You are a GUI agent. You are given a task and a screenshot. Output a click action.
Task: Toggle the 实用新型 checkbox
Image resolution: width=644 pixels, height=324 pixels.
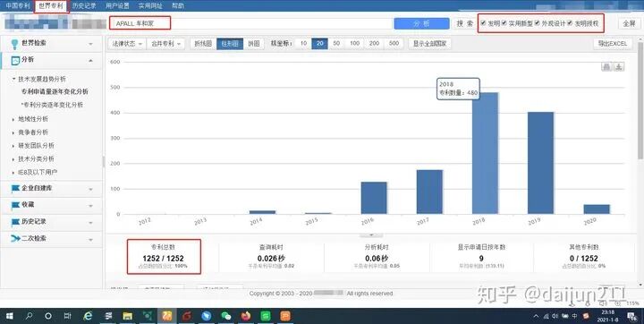[x=504, y=23]
